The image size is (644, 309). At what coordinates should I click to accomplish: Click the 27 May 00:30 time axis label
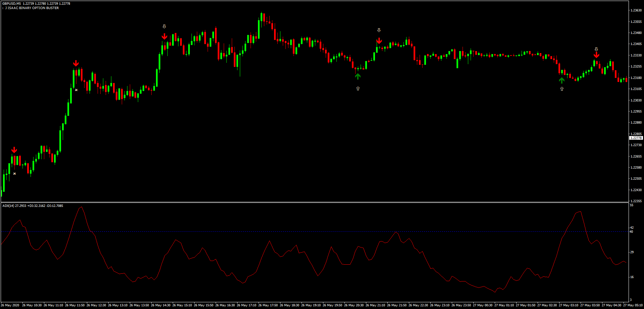[482, 305]
